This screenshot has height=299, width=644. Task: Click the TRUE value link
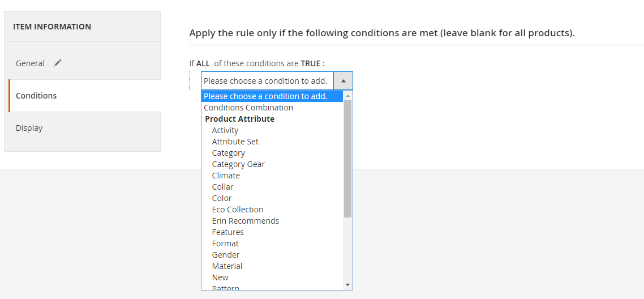pos(311,63)
